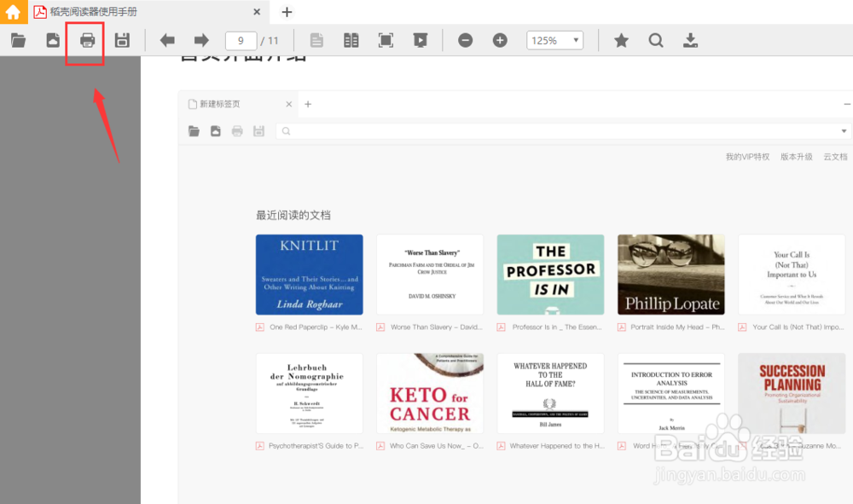The image size is (853, 504).
Task: Zoom in with the plus button
Action: pyautogui.click(x=500, y=40)
